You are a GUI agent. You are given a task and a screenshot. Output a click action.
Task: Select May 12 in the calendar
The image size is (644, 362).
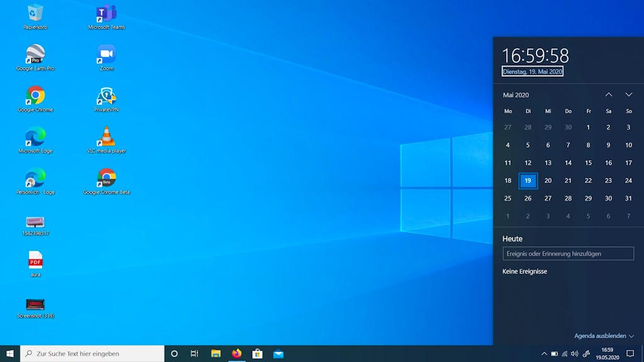[528, 163]
